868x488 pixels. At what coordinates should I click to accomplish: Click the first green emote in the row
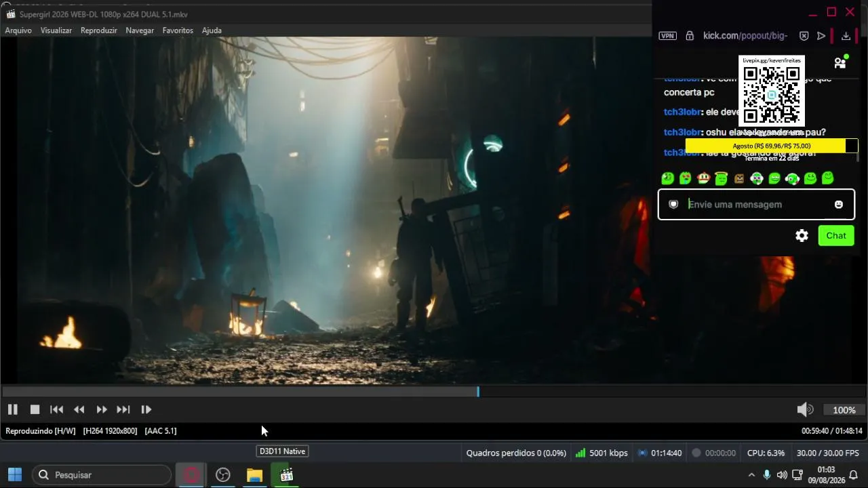pyautogui.click(x=668, y=178)
